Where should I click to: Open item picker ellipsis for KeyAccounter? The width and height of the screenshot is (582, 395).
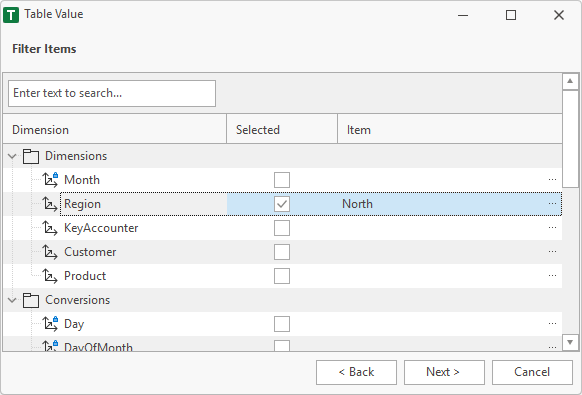point(552,228)
